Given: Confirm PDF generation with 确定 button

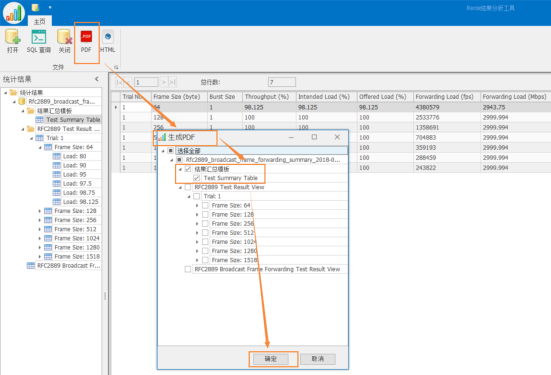Looking at the screenshot, I should (271, 359).
